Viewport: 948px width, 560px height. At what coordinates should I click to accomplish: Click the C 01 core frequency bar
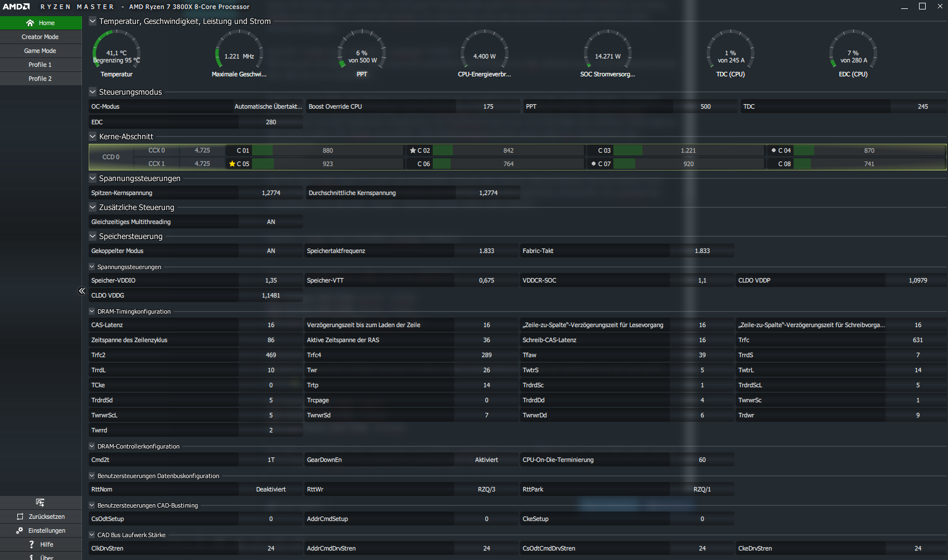[327, 150]
